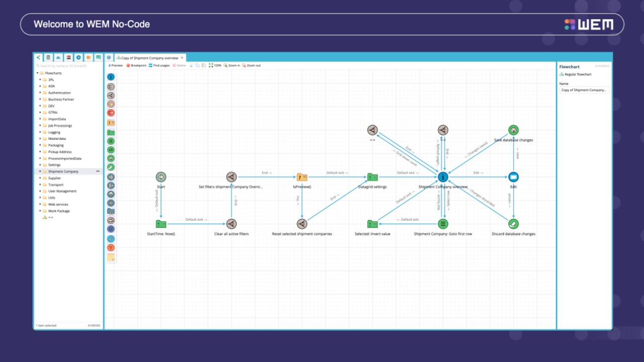Close the Copy of Shipment Company overview tab

click(x=182, y=58)
